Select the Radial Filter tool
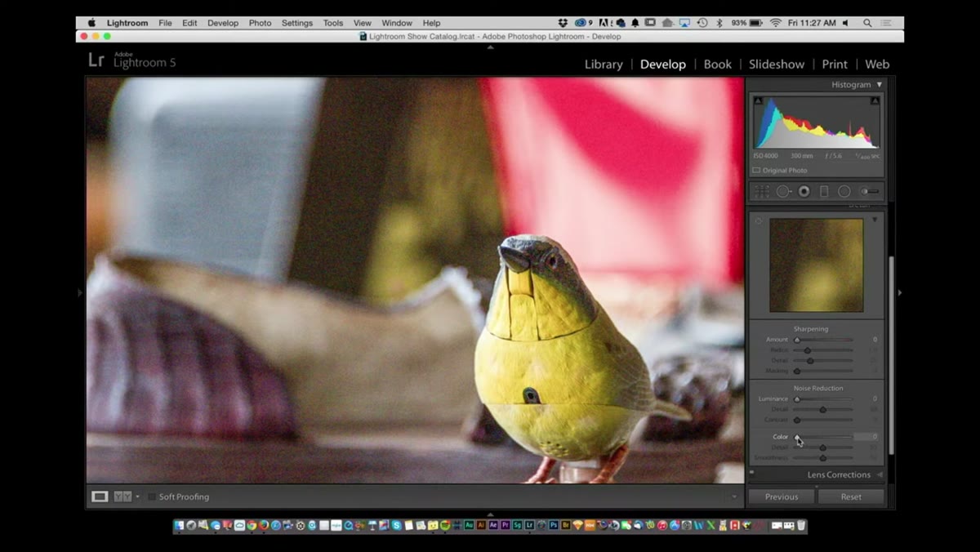Image resolution: width=980 pixels, height=552 pixels. tap(844, 191)
